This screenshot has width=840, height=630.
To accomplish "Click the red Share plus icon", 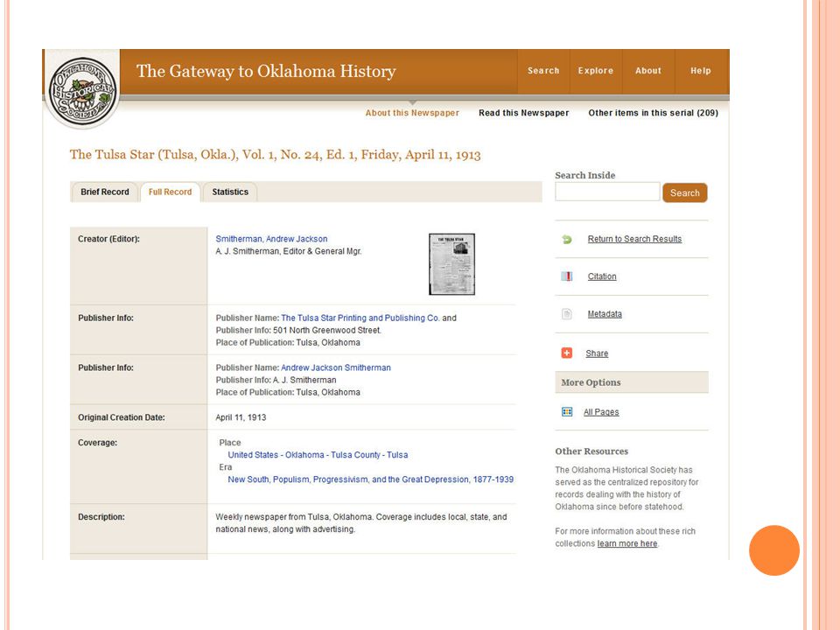I will (567, 353).
